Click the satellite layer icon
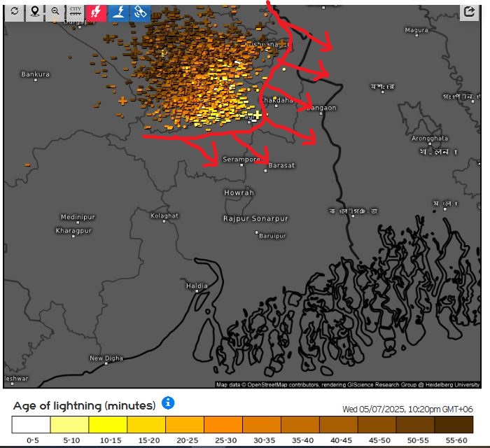The height and width of the screenshot is (448, 490). [140, 12]
